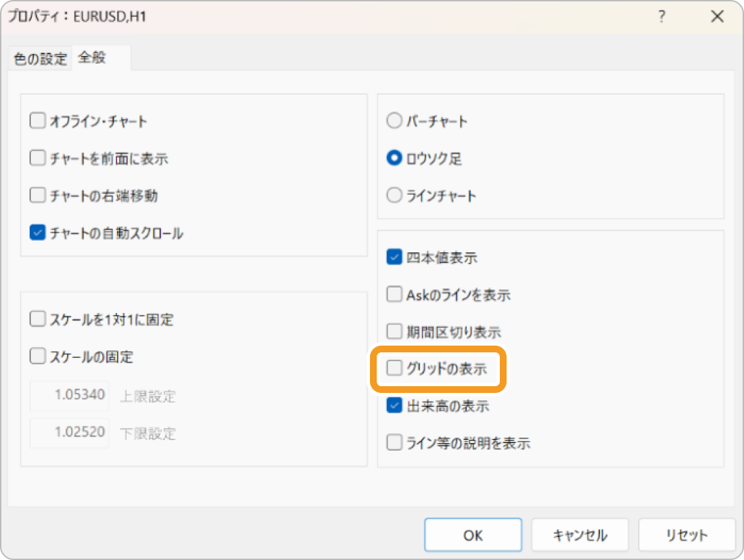Enable the オフライン・チャート checkbox
Viewport: 744px width, 560px height.
point(37,120)
